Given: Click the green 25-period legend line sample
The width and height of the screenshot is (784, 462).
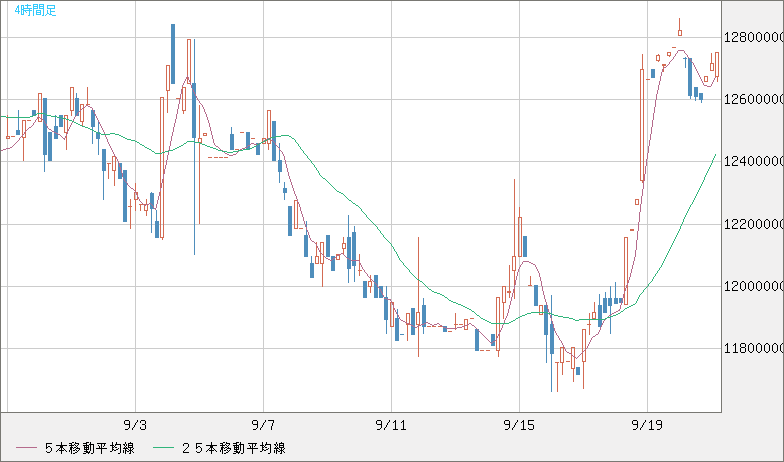Looking at the screenshot, I should click(164, 448).
